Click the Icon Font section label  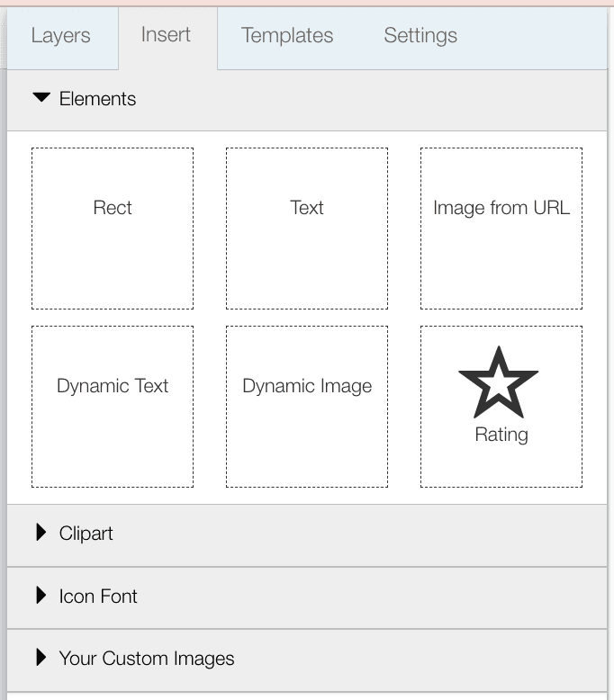tap(98, 597)
